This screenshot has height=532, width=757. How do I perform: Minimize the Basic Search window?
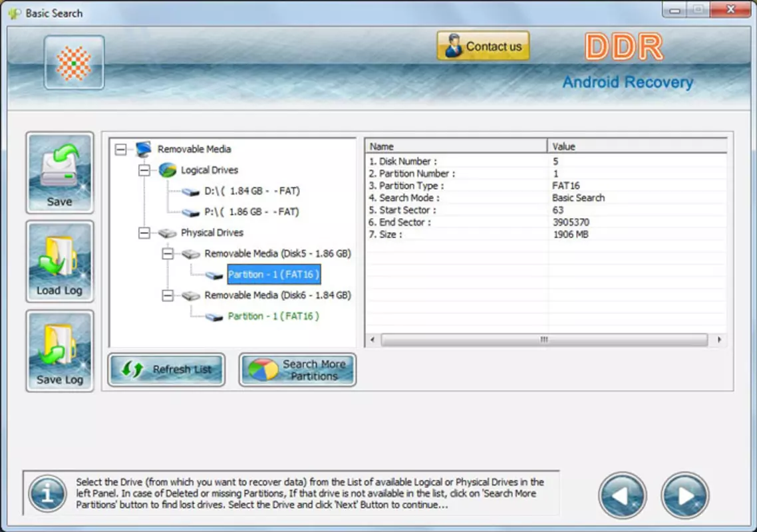[675, 10]
